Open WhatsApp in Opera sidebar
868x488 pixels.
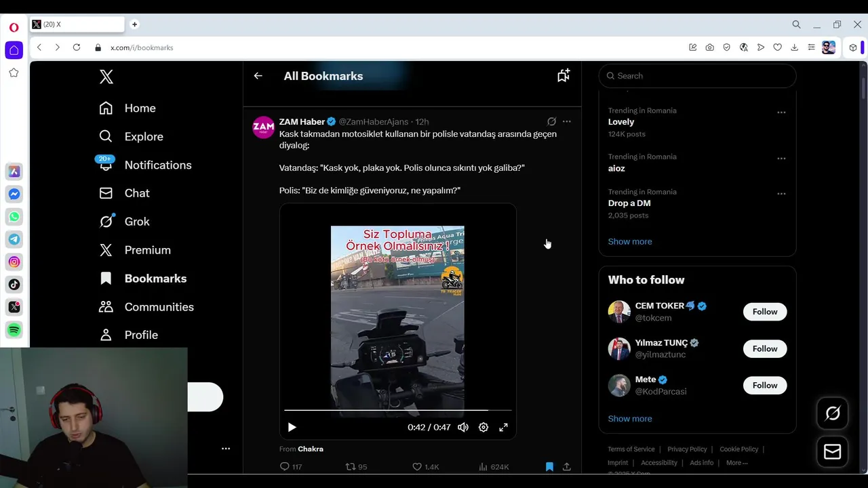click(14, 217)
